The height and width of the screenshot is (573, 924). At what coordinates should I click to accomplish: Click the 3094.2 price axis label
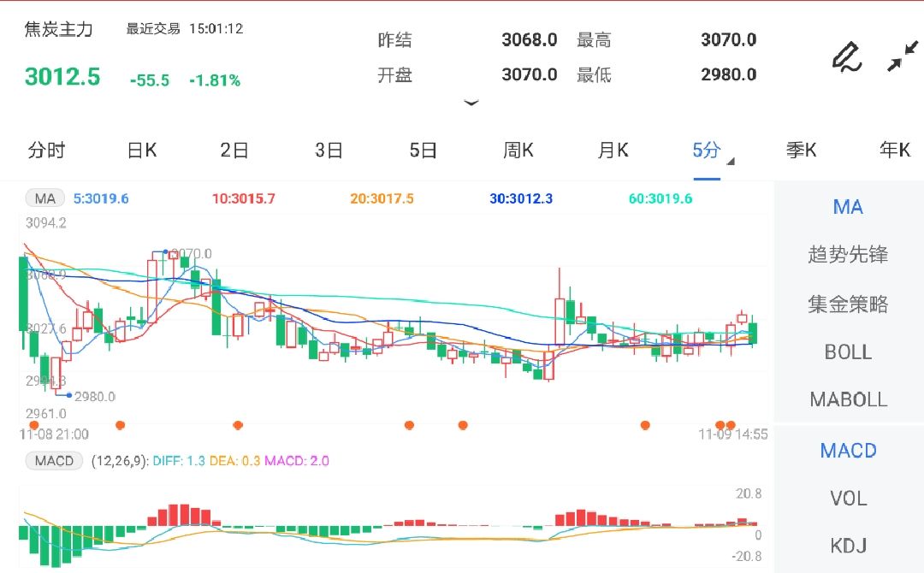click(46, 222)
